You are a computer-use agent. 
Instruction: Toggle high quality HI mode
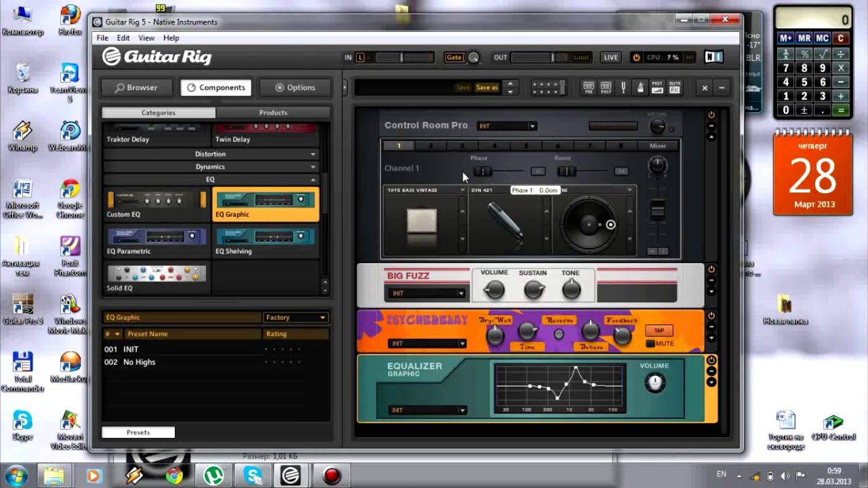(690, 58)
